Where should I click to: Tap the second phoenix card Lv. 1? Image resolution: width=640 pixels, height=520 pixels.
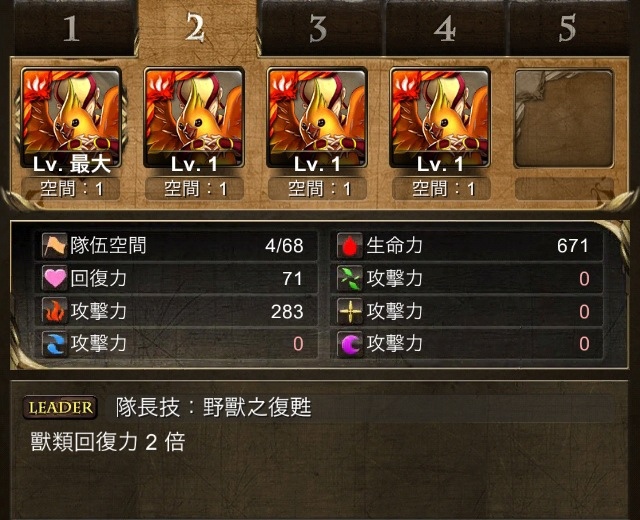click(194, 118)
